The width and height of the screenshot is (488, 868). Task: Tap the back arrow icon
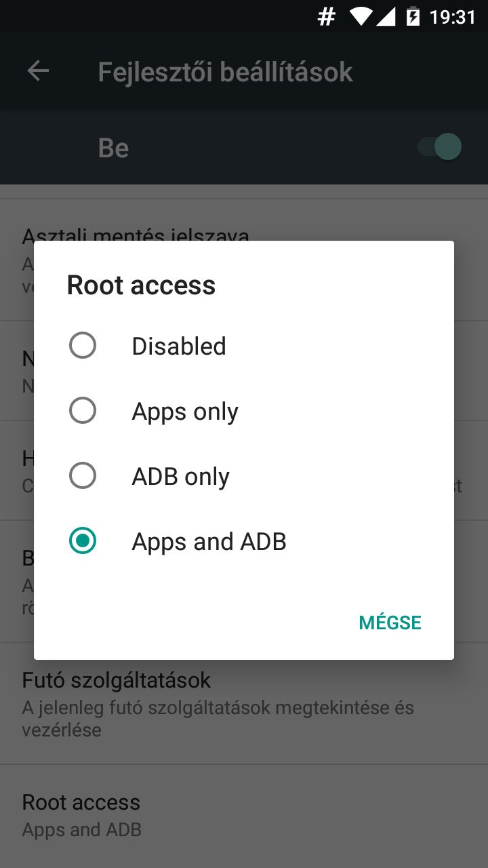pos(38,71)
